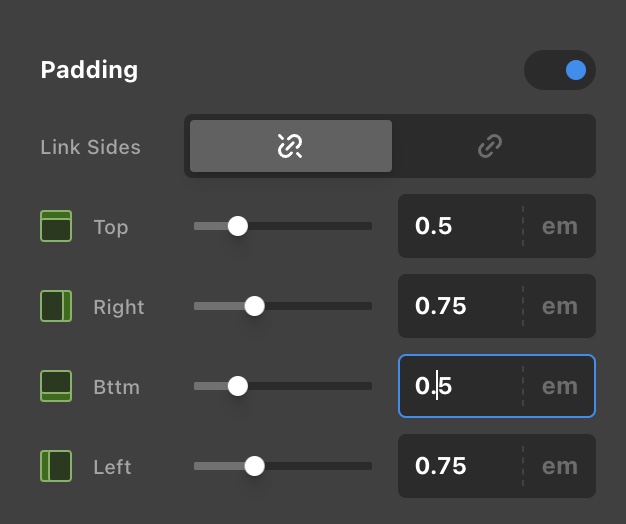The width and height of the screenshot is (626, 524).
Task: Open the Top padding em unit selector
Action: 560,226
